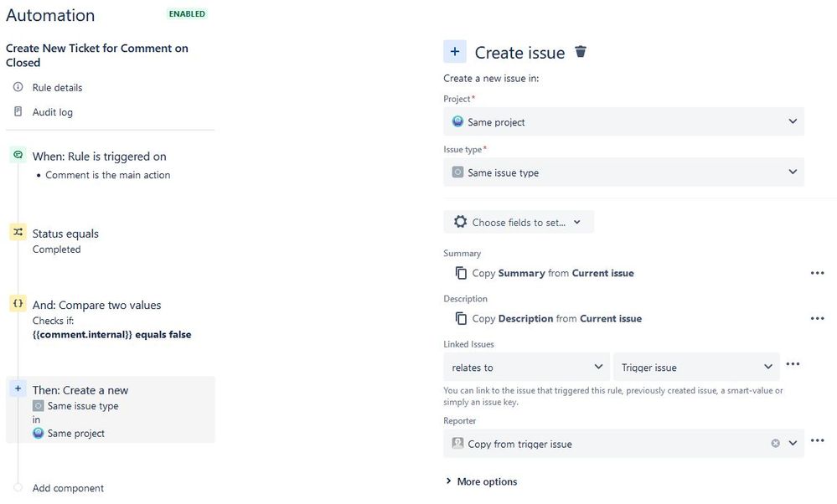837x504 pixels.
Task: Click the Add component circle marker
Action: pyautogui.click(x=18, y=487)
